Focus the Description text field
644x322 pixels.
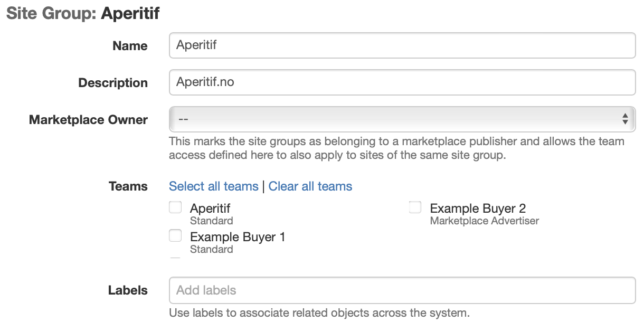click(402, 83)
